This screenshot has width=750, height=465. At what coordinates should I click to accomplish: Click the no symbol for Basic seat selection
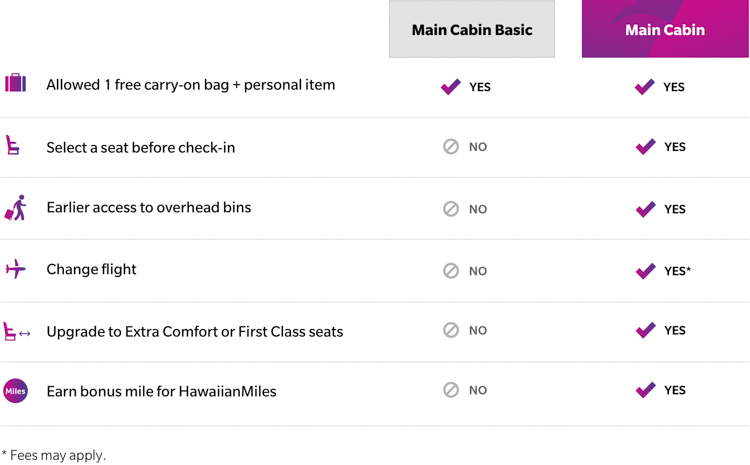(451, 147)
